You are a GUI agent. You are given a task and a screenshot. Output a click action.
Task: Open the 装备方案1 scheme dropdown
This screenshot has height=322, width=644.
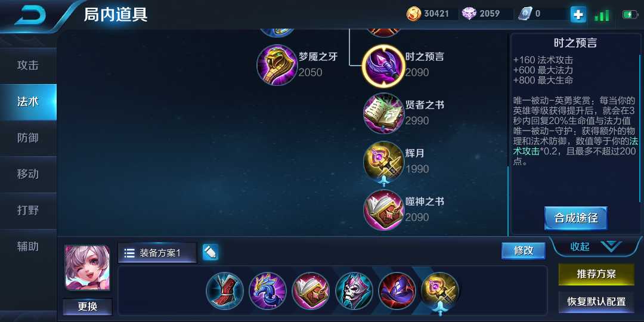[157, 253]
